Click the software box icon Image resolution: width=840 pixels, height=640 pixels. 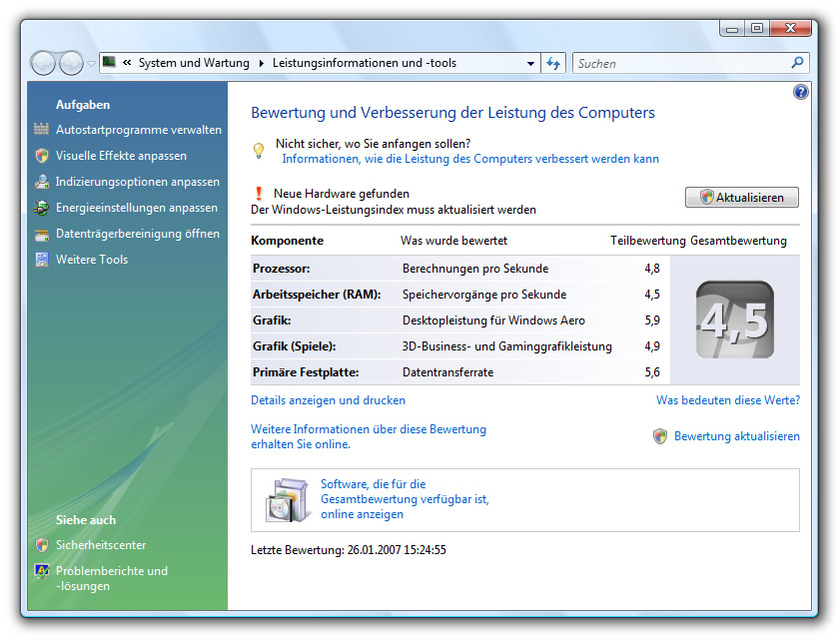click(289, 499)
